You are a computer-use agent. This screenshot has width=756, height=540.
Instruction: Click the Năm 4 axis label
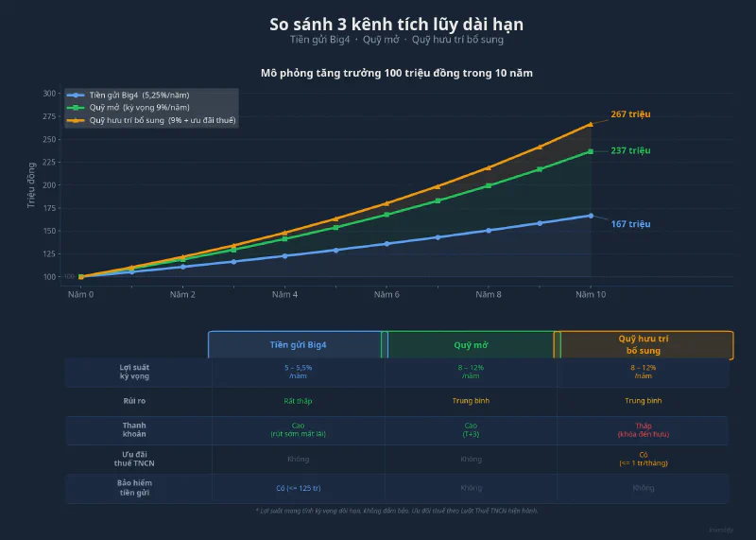(x=284, y=294)
